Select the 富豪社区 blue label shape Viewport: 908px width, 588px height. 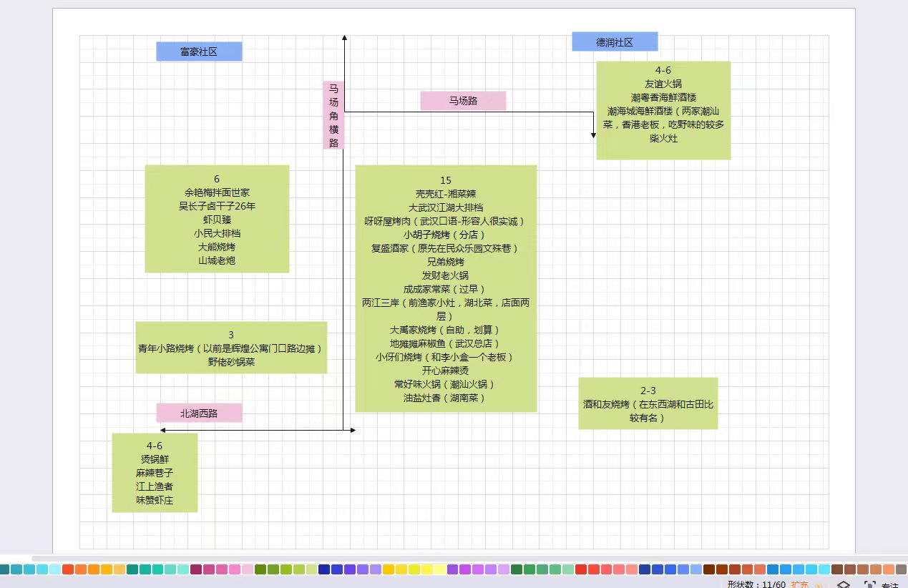[x=199, y=52]
